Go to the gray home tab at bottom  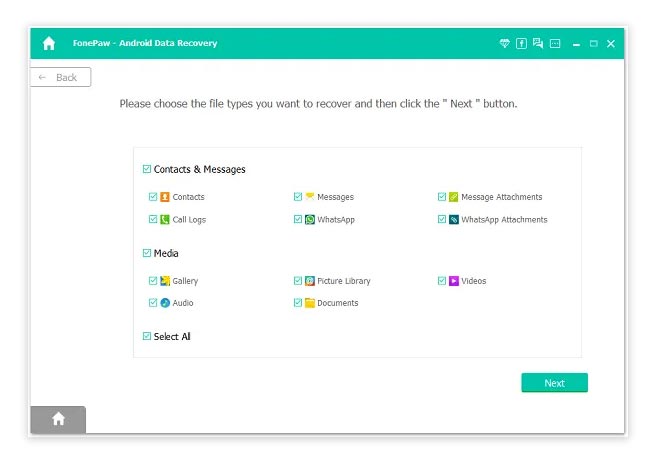[58, 419]
